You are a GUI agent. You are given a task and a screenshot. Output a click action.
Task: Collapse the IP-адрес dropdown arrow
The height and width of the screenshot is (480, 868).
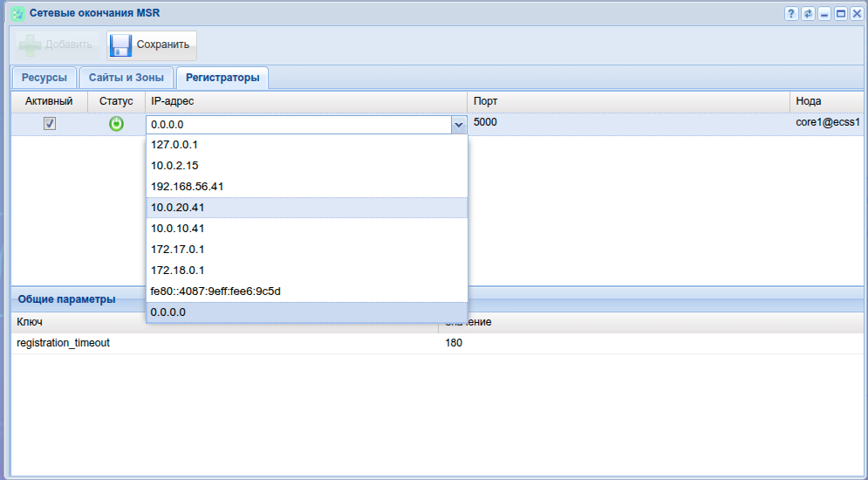tap(459, 125)
